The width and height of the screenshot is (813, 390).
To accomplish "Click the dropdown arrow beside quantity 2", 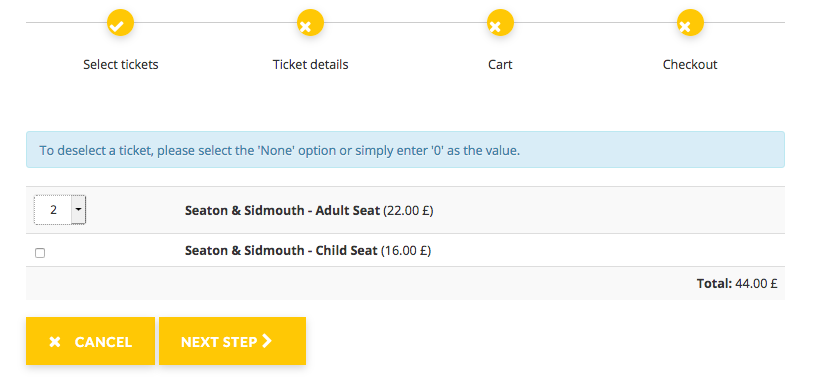I will (x=78, y=210).
